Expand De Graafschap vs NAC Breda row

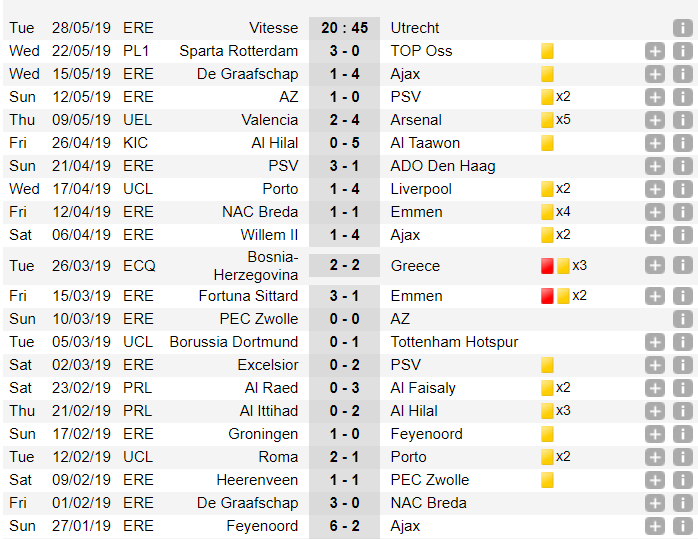[x=655, y=503]
